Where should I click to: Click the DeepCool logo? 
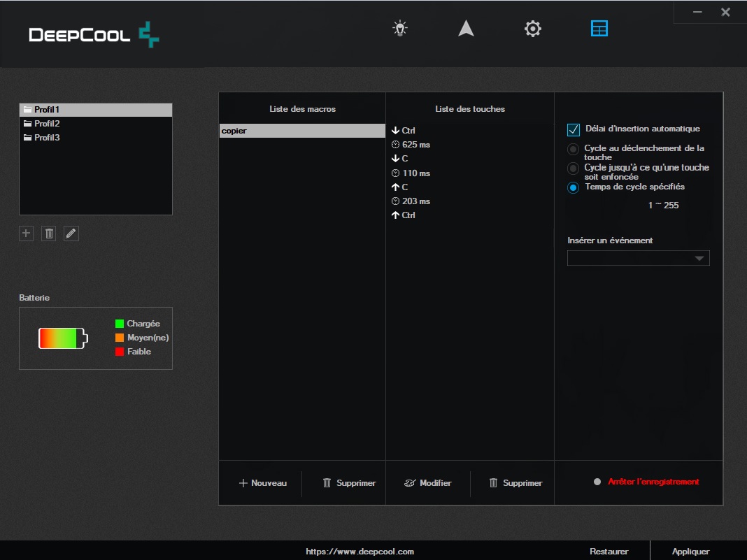(x=94, y=34)
